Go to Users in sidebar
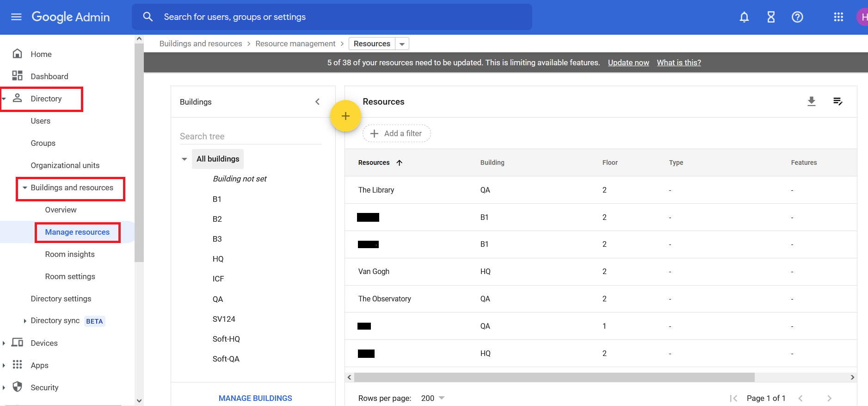868x406 pixels. click(41, 121)
